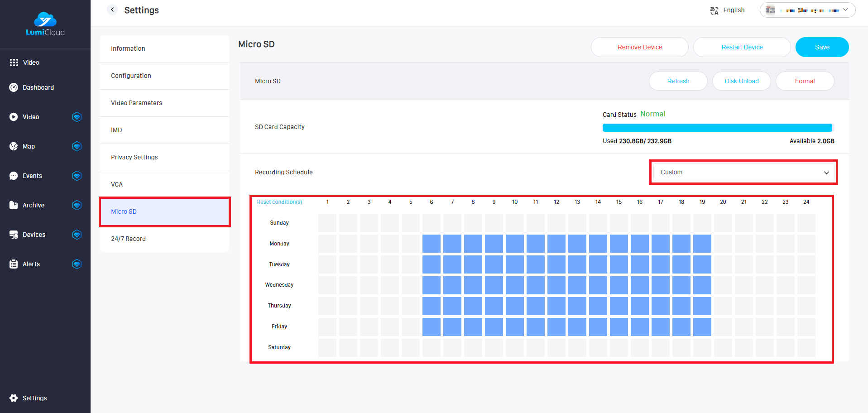Enable Sunday hour 1 recording cell

327,223
